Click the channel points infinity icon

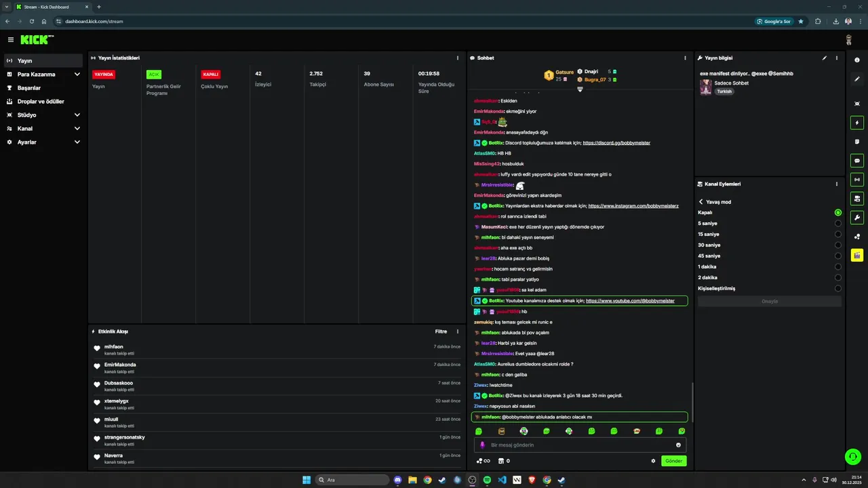(484, 461)
